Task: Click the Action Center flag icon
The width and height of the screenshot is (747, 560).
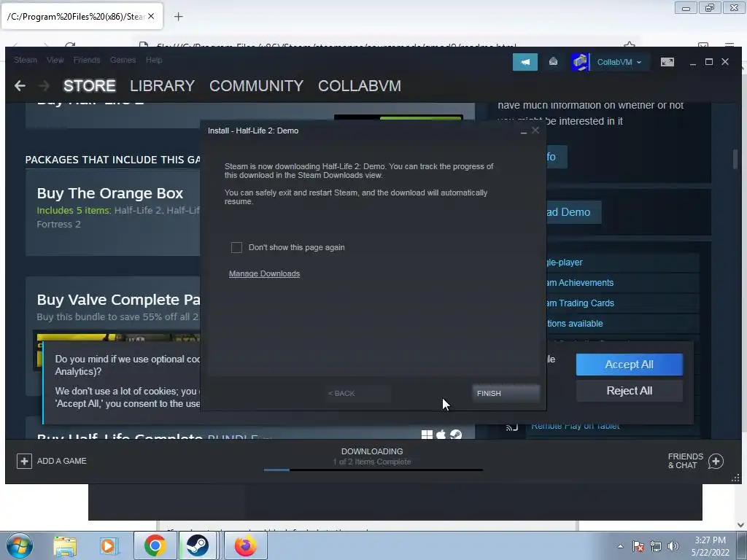Action: tap(638, 546)
